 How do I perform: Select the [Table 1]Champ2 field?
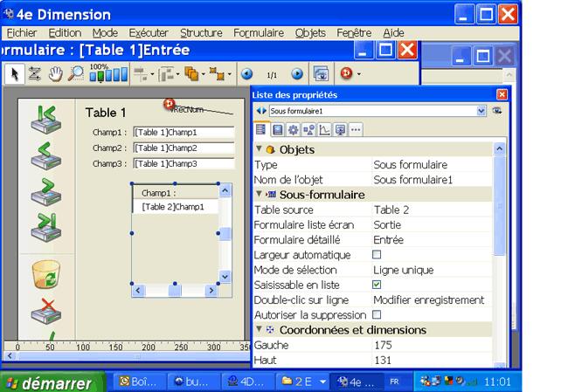184,148
